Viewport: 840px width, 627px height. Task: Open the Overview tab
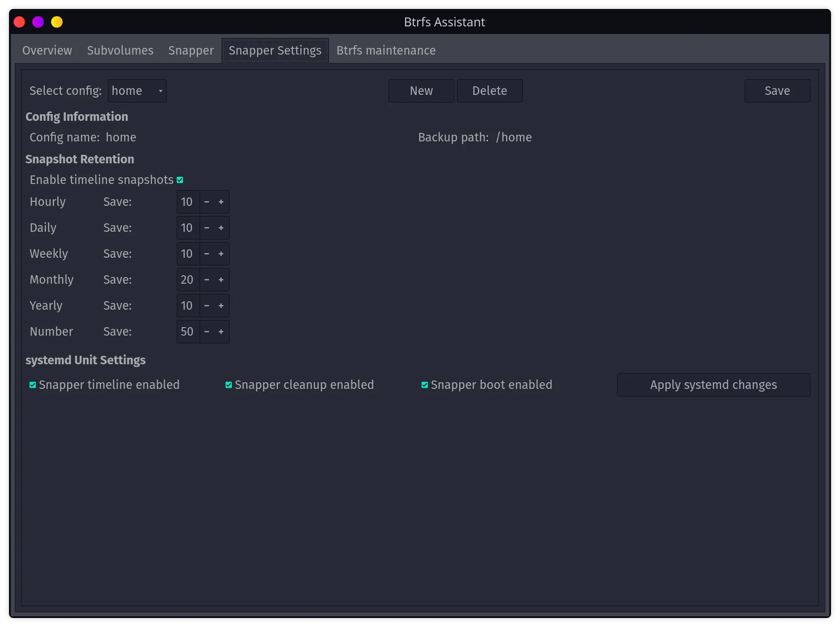point(47,51)
